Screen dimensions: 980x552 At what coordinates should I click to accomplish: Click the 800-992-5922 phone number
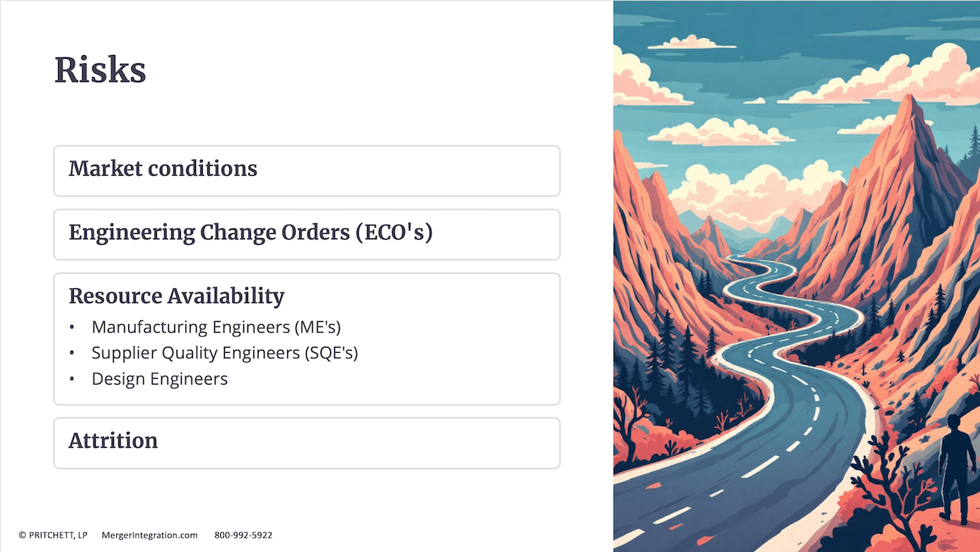[x=243, y=535]
